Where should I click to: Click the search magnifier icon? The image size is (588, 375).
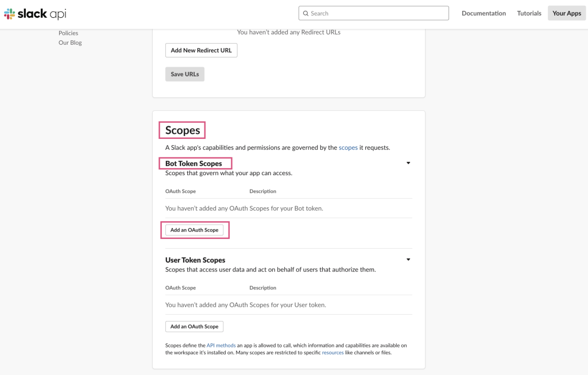pos(305,13)
